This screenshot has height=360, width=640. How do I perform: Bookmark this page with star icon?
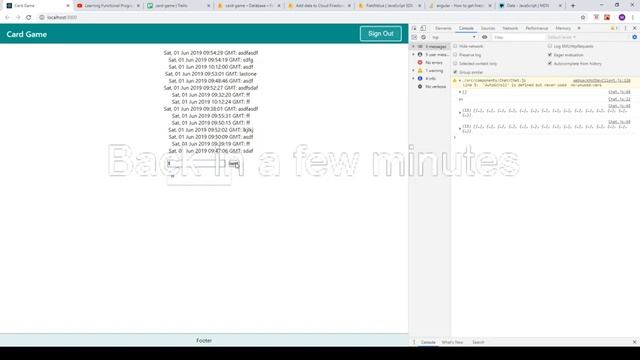point(583,17)
